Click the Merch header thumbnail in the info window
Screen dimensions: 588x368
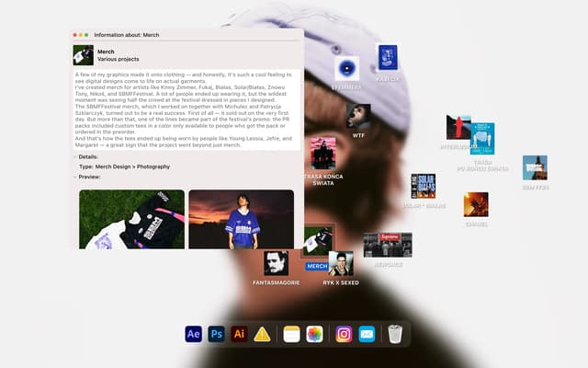click(84, 55)
